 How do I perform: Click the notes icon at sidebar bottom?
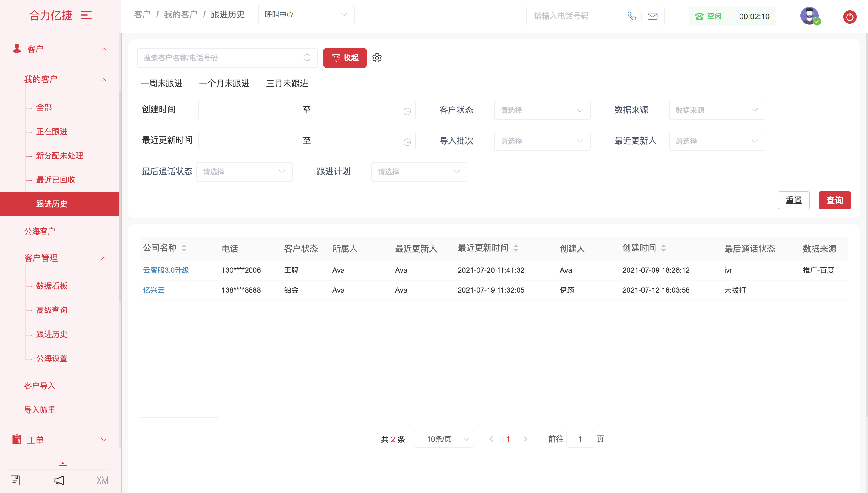[15, 480]
